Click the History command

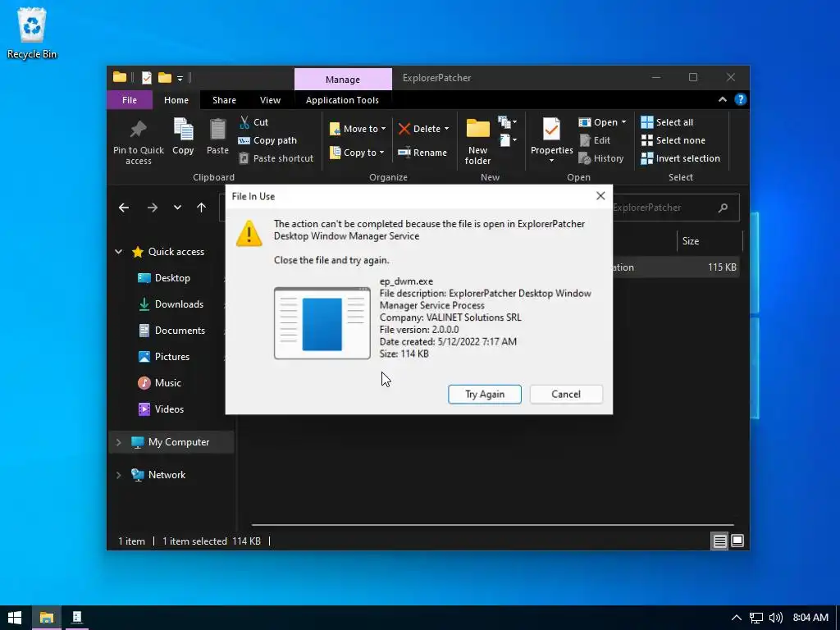pos(601,158)
